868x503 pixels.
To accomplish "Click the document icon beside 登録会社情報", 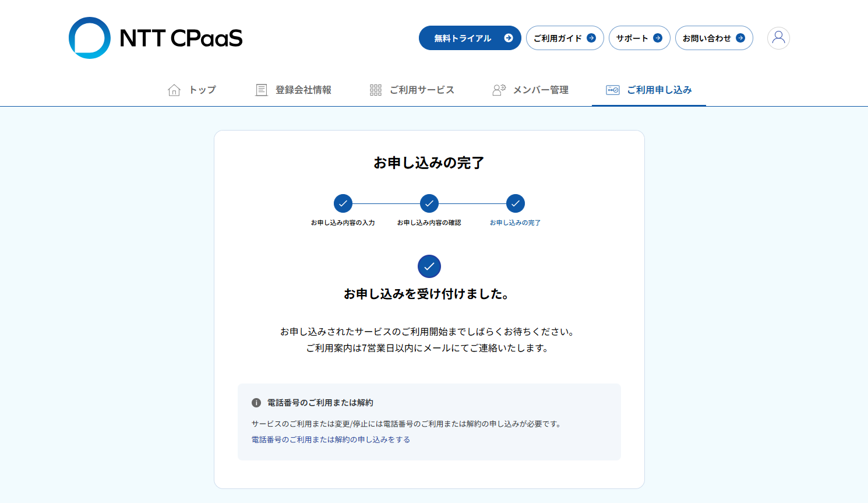I will coord(262,90).
